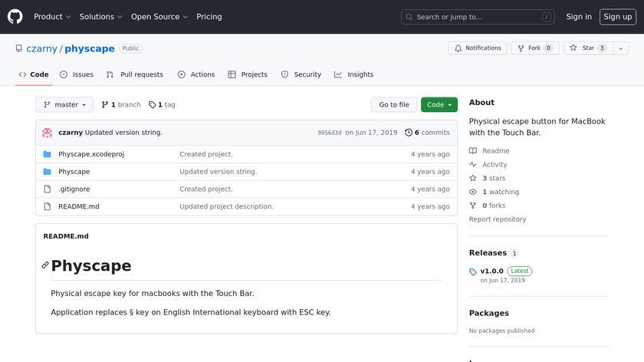Switch to the Insights tab
644x362 pixels.
tap(354, 74)
